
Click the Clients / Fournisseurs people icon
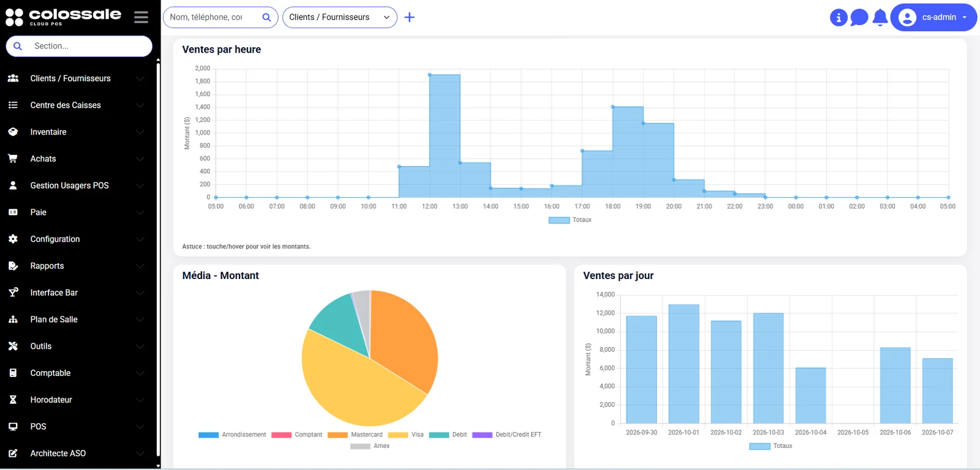coord(13,78)
